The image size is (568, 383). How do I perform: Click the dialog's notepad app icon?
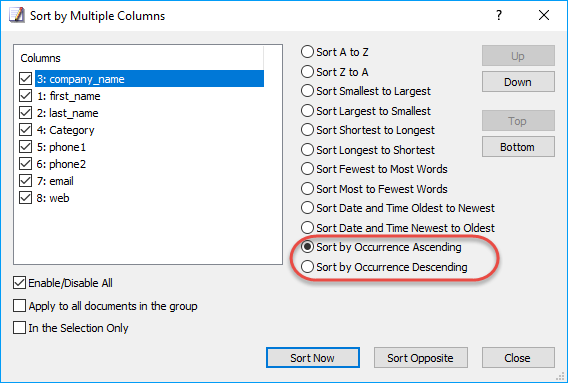point(17,16)
